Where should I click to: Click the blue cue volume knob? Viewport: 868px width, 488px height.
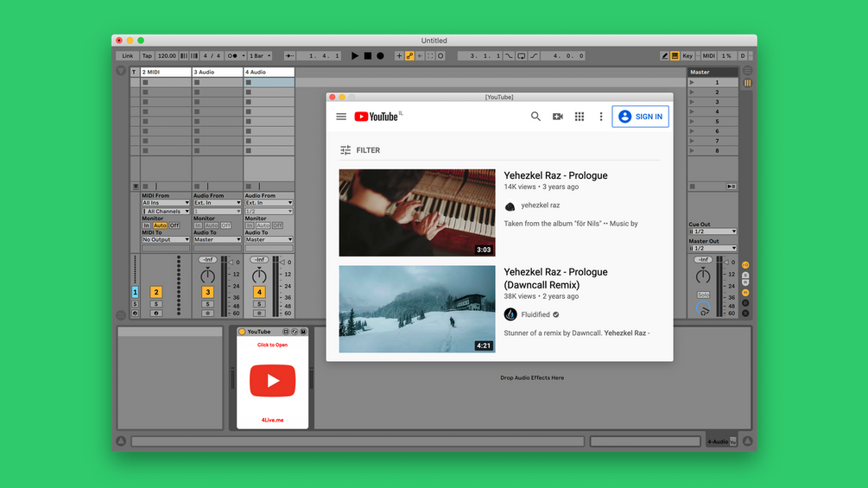(703, 308)
